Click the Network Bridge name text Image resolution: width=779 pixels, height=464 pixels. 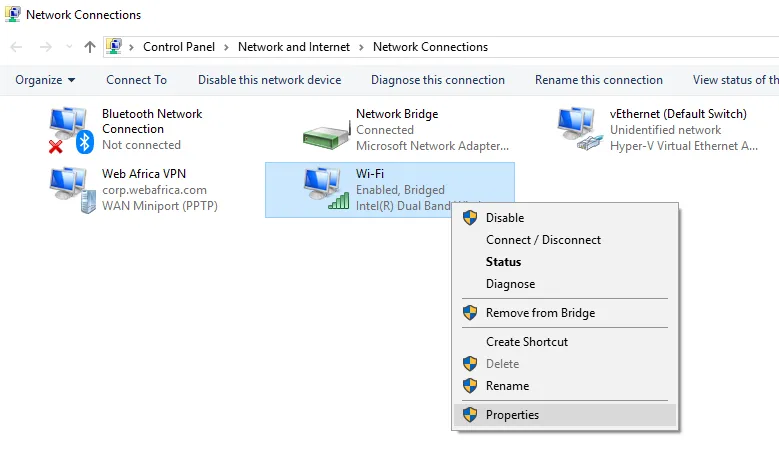point(397,114)
